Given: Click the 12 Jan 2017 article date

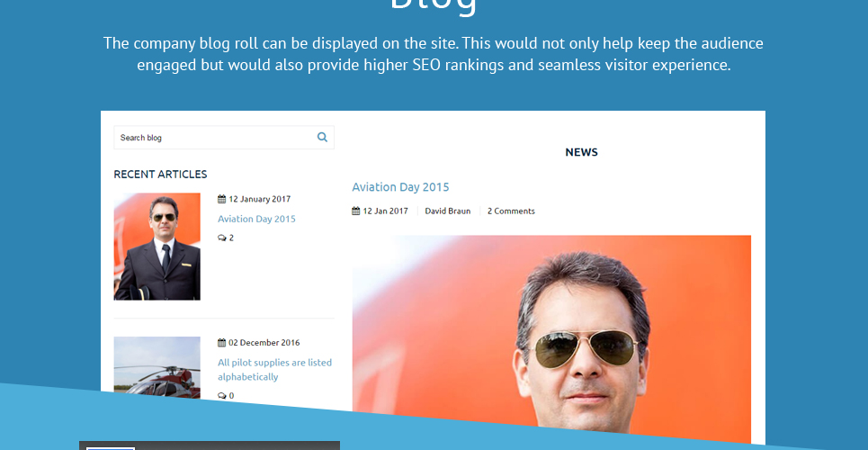Looking at the screenshot, I should [x=385, y=211].
